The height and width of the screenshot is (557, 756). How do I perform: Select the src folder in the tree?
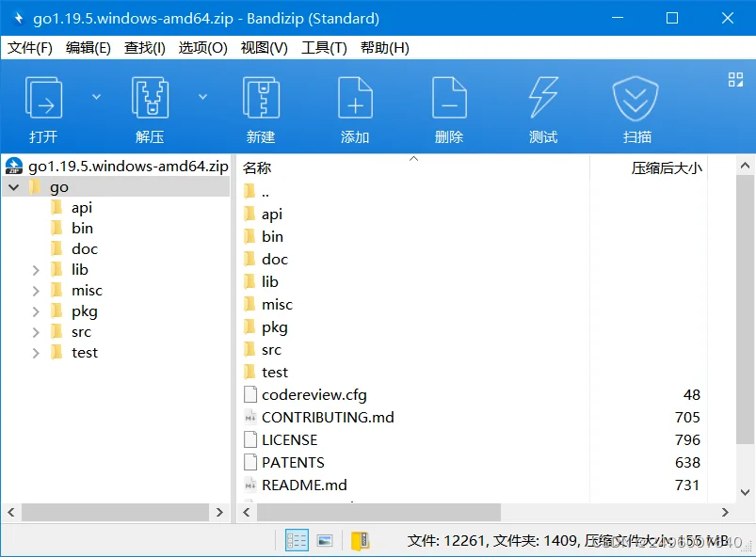coord(82,332)
